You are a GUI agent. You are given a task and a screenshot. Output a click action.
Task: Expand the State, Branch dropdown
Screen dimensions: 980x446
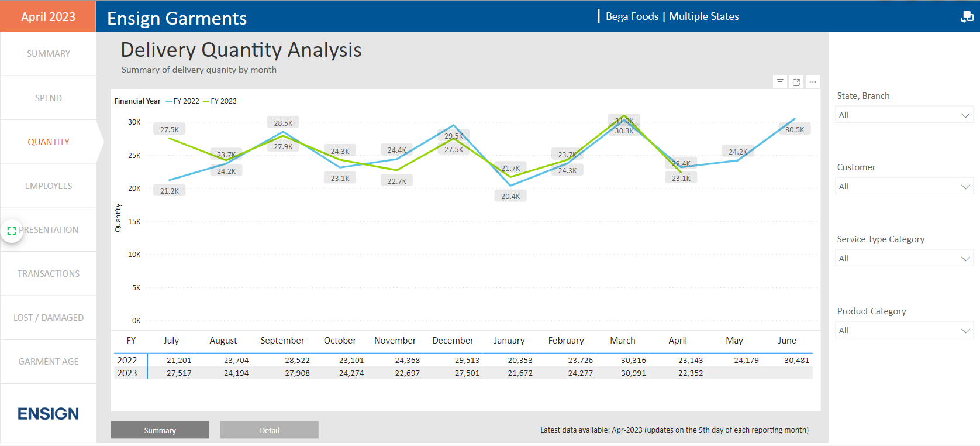click(x=904, y=115)
